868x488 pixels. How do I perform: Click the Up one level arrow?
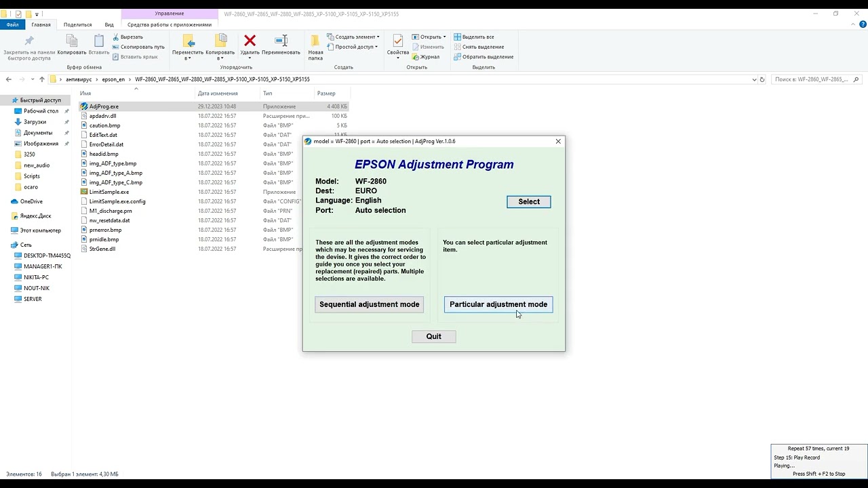pyautogui.click(x=42, y=79)
